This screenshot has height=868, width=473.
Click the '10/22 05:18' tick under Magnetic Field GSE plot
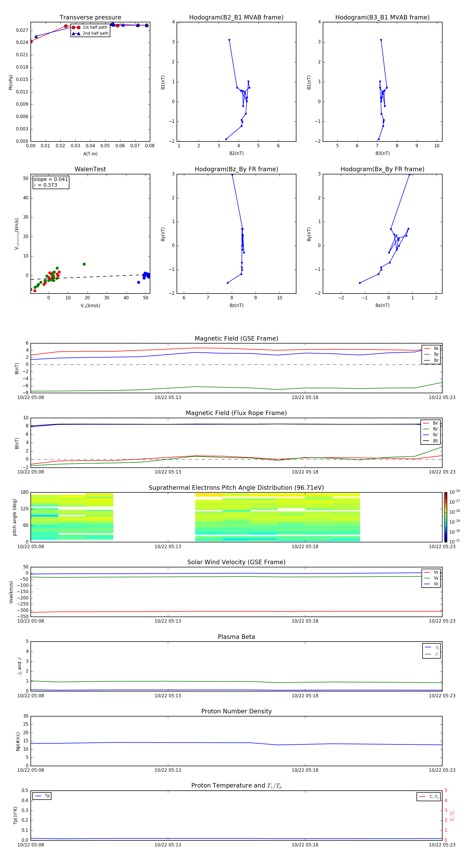[x=305, y=398]
